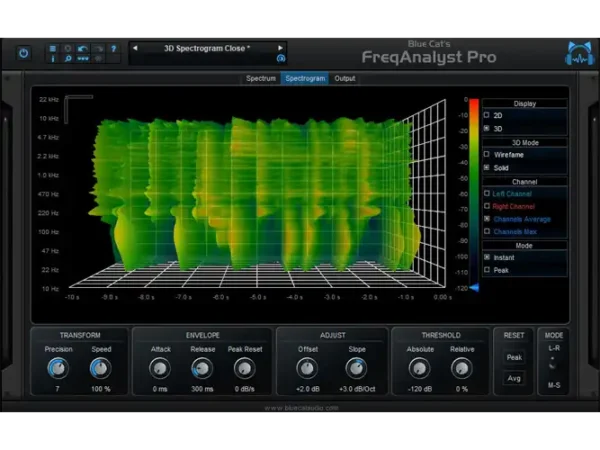Select Instant mode
This screenshot has width=600, height=450.
tap(487, 258)
